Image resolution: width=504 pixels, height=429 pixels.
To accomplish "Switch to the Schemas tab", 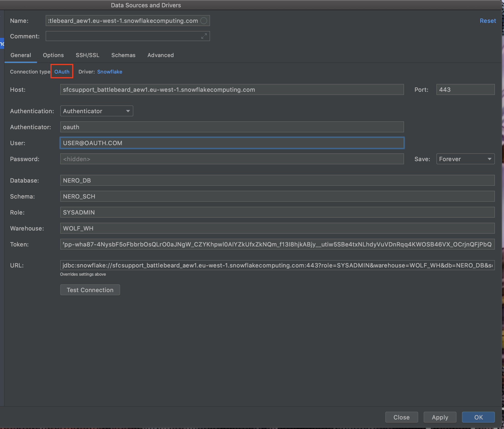I will point(123,55).
